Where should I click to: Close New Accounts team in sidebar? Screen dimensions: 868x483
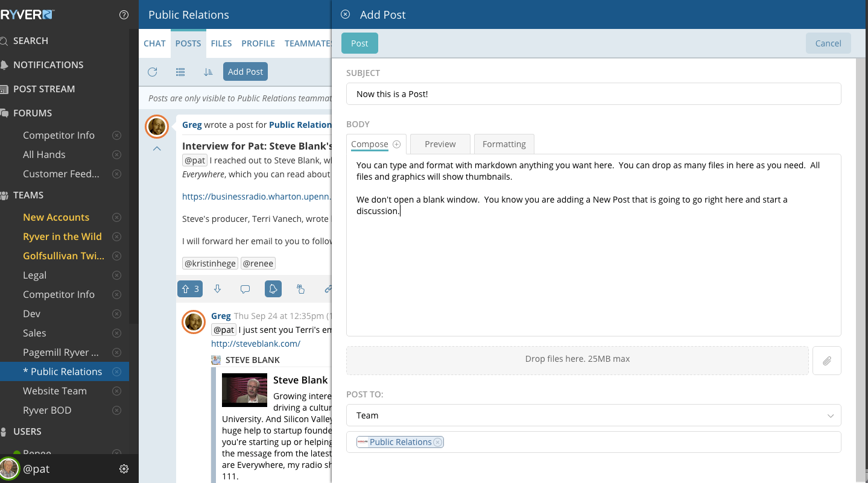click(x=117, y=217)
